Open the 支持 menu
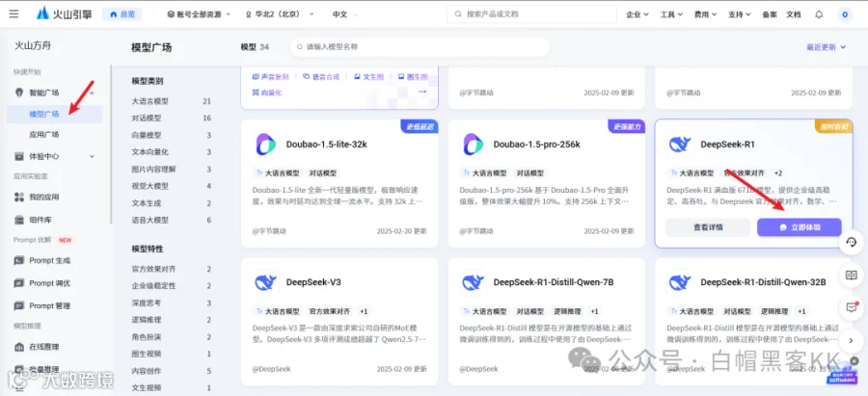The width and height of the screenshot is (868, 396). point(740,14)
